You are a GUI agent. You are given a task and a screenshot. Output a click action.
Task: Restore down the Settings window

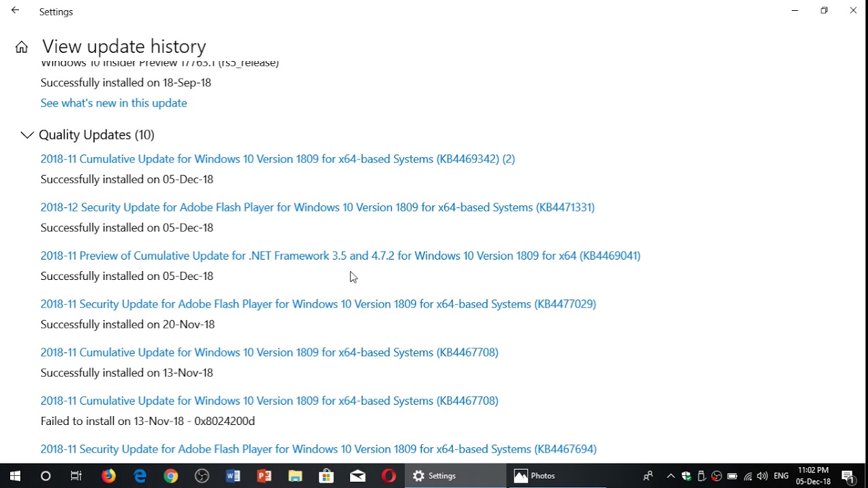click(x=824, y=11)
